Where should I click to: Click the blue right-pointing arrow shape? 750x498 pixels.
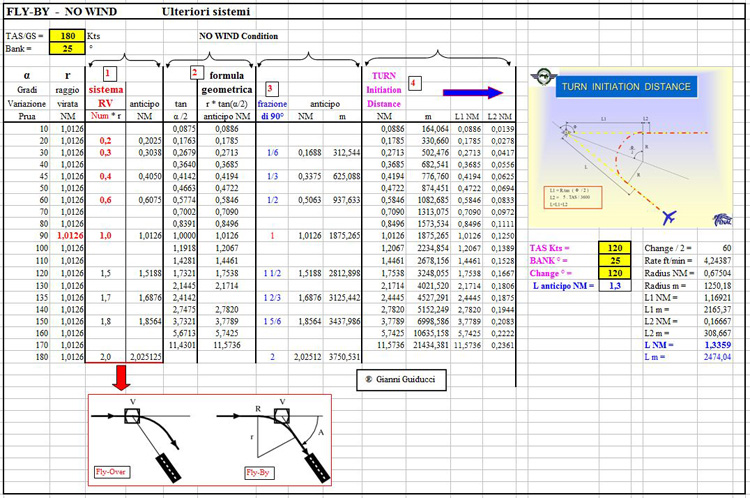coord(473,92)
